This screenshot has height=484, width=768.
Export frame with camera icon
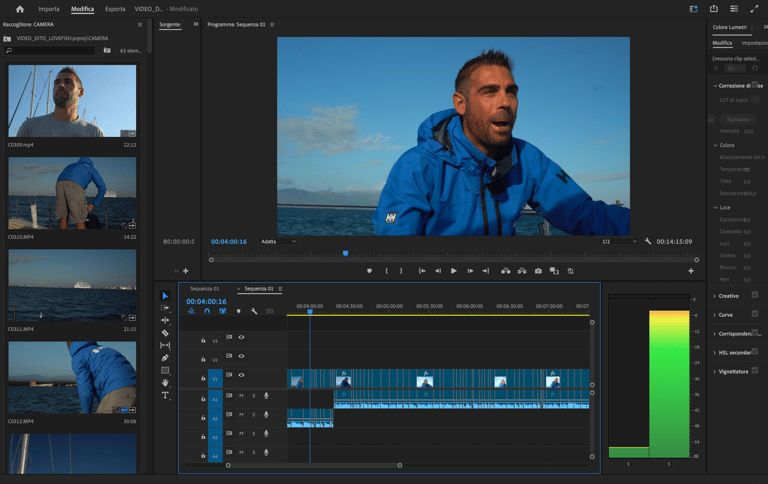[x=538, y=271]
